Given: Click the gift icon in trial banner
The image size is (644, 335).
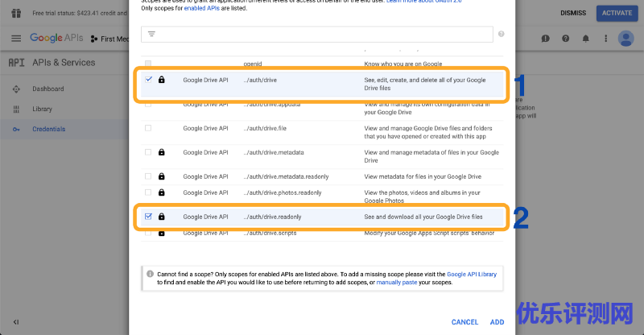Looking at the screenshot, I should [x=16, y=13].
